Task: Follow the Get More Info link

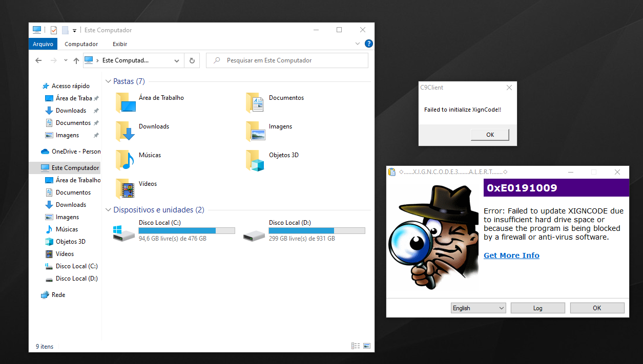Action: click(511, 255)
